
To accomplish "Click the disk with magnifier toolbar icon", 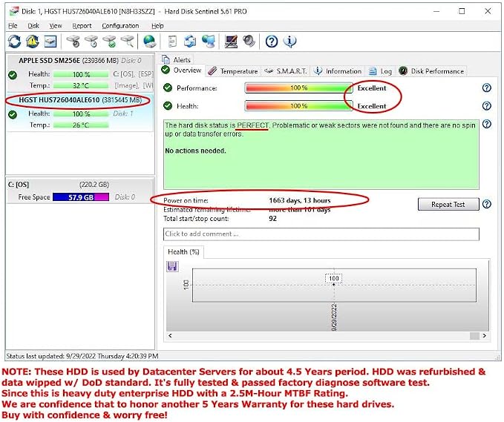I will click(x=127, y=42).
